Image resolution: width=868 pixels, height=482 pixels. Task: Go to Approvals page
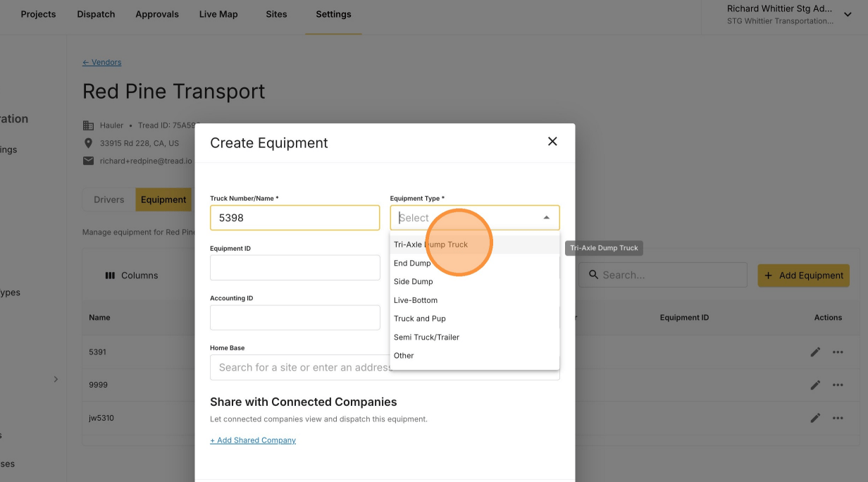(157, 14)
